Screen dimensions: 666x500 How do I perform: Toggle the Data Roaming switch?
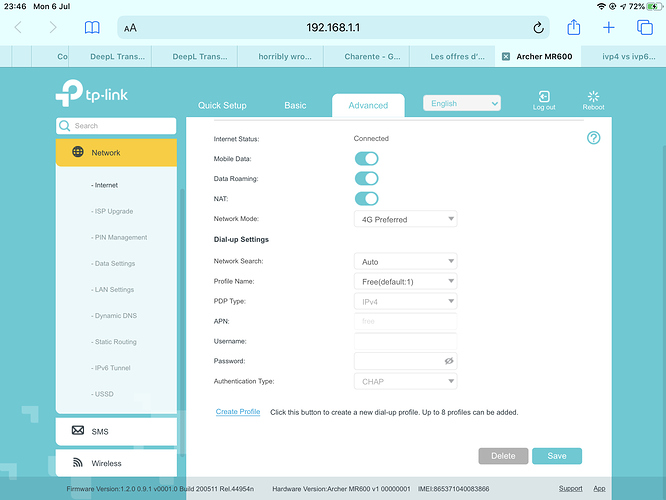367,178
